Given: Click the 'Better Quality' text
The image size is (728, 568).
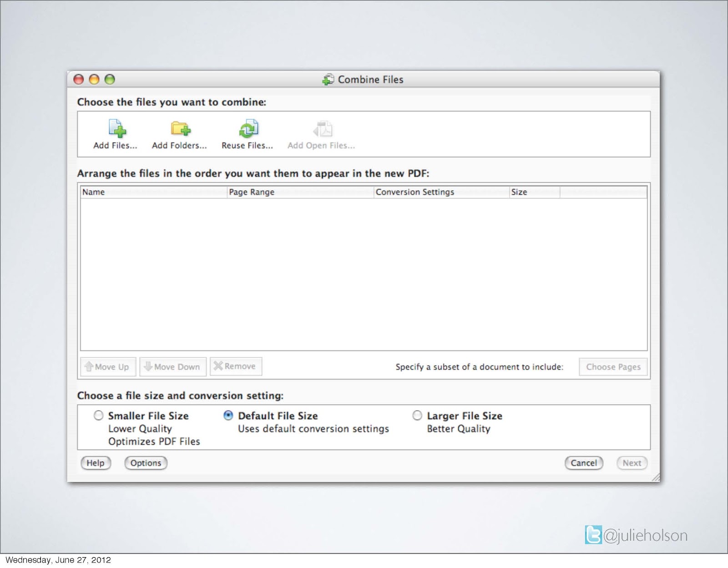Looking at the screenshot, I should tap(459, 429).
